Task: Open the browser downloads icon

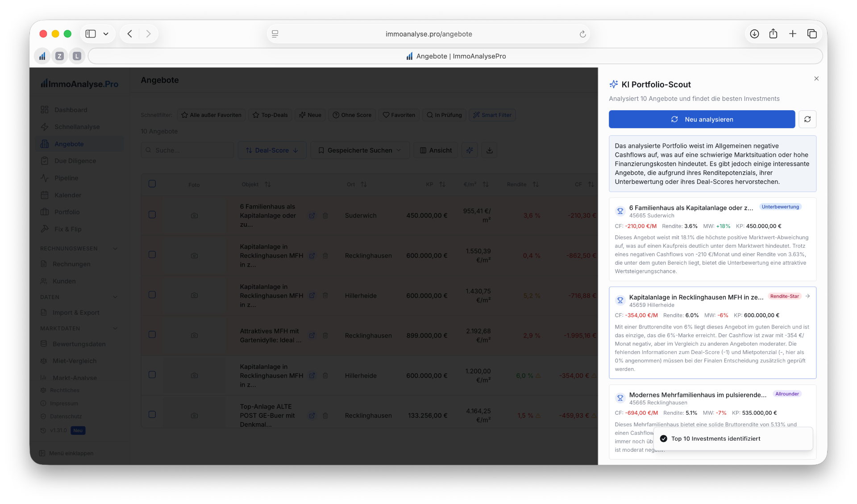Action: coord(754,34)
